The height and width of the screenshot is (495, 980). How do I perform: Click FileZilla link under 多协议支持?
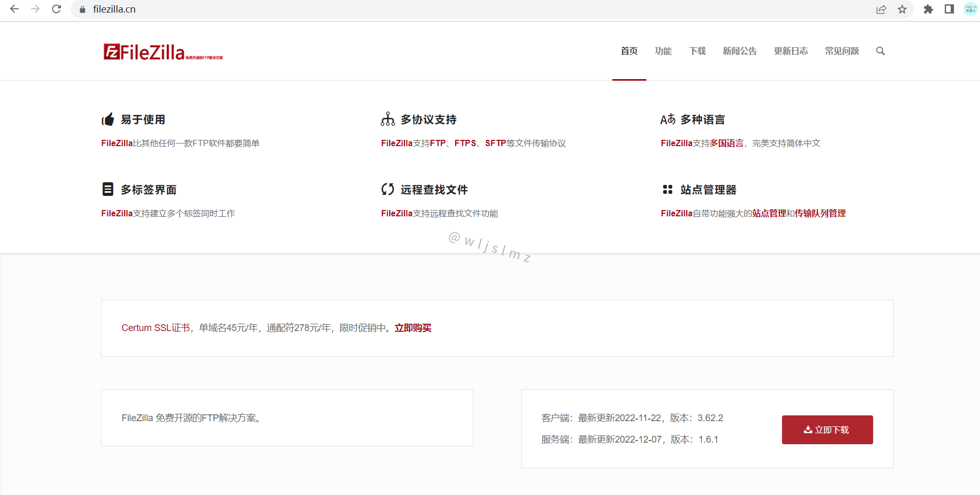pyautogui.click(x=397, y=143)
